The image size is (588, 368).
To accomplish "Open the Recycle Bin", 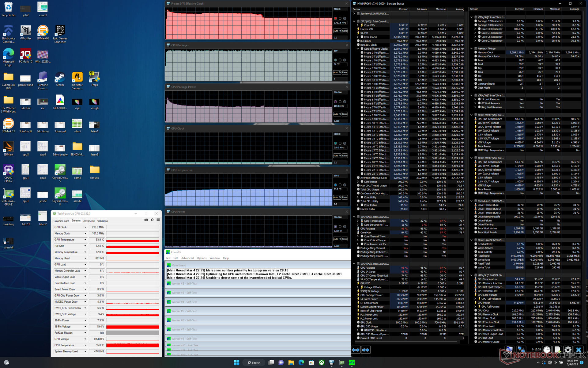I will point(8,9).
